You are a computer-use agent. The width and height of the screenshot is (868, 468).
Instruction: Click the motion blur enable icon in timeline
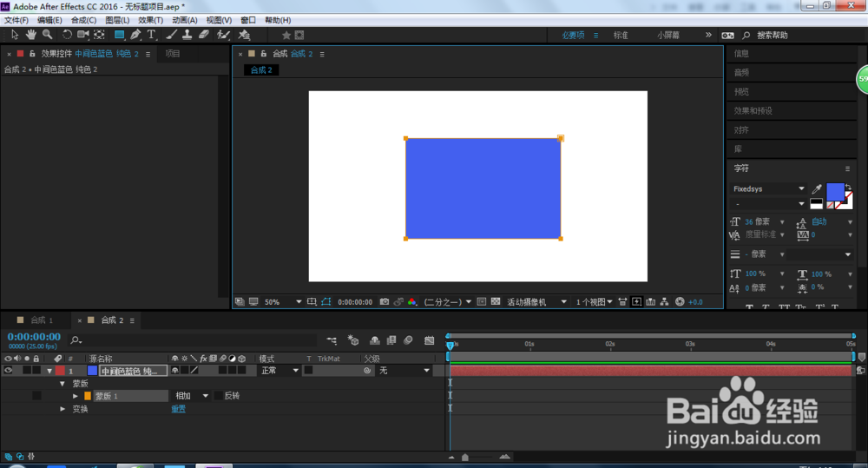[x=408, y=340]
